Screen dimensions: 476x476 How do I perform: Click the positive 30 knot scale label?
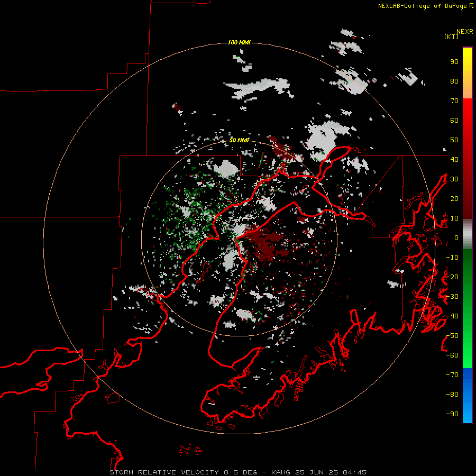[454, 179]
